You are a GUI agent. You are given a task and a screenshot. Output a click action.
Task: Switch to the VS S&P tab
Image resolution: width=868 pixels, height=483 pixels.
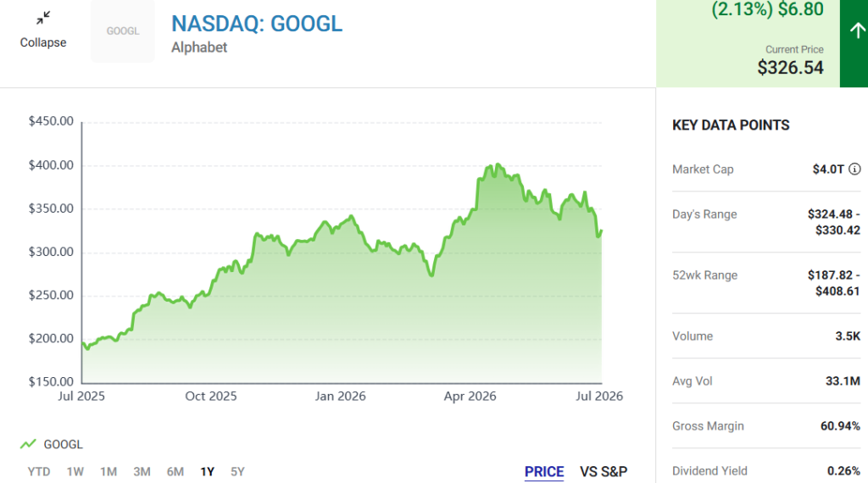pos(604,472)
